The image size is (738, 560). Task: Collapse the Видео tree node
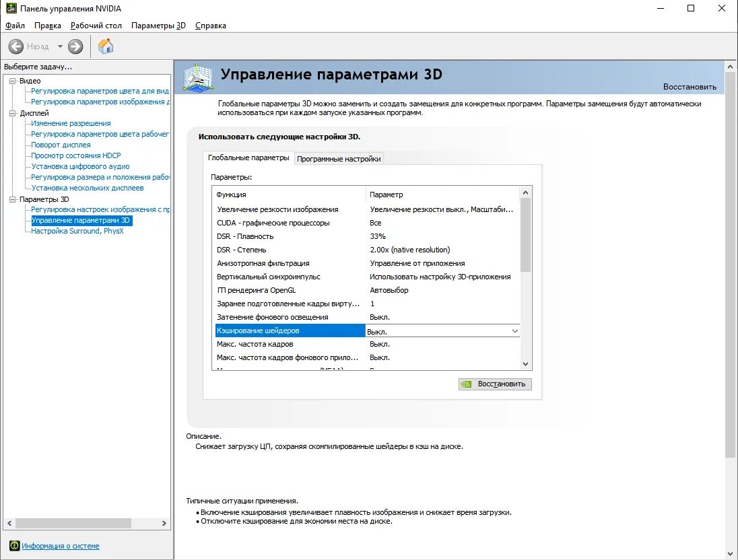tap(13, 81)
